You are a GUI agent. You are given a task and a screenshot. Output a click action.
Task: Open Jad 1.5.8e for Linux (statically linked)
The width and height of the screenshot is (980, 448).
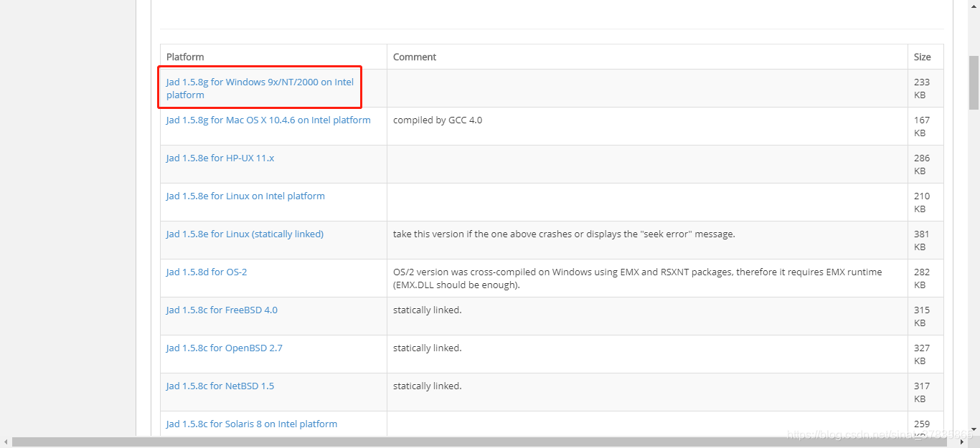pos(245,234)
